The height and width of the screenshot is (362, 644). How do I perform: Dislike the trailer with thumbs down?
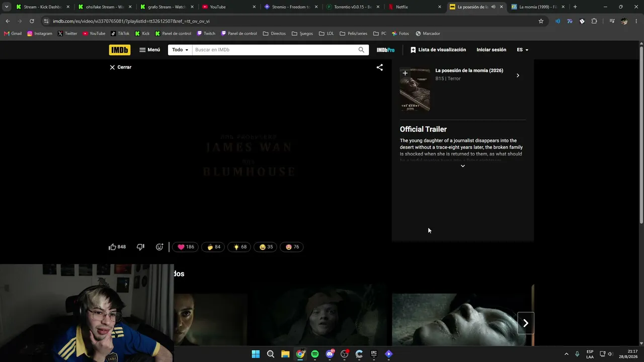(140, 247)
